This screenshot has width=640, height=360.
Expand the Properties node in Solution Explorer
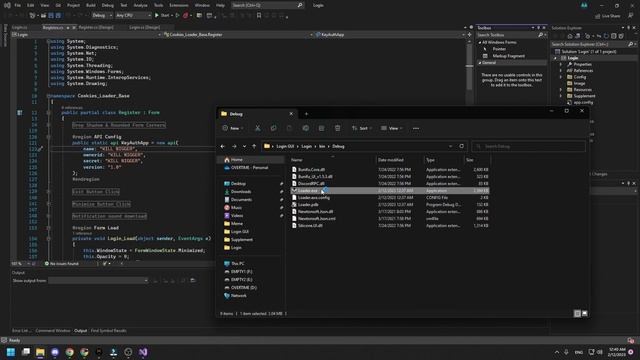point(561,64)
